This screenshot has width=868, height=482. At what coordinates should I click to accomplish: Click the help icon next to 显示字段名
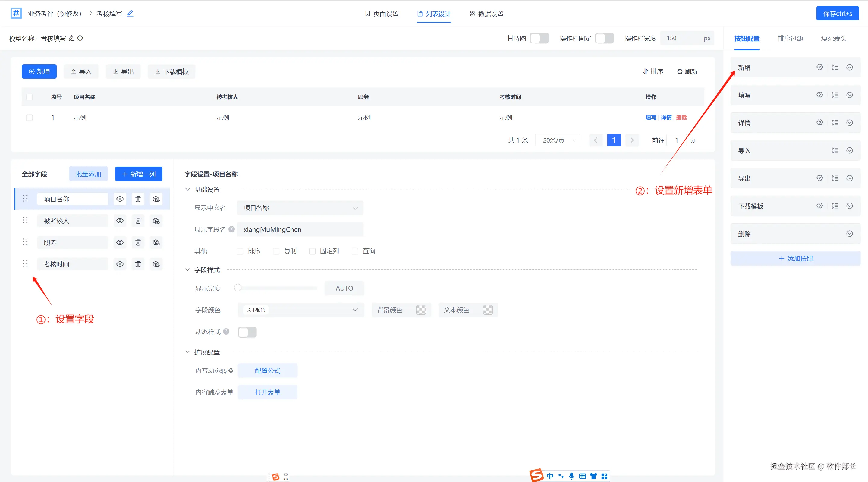point(231,229)
